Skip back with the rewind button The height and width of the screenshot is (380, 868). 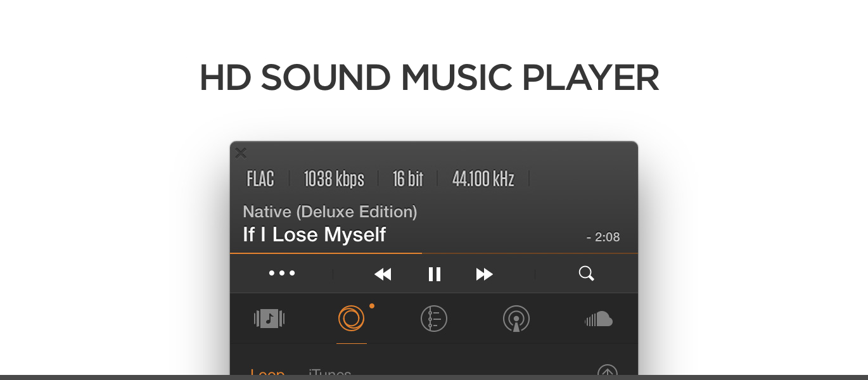383,274
